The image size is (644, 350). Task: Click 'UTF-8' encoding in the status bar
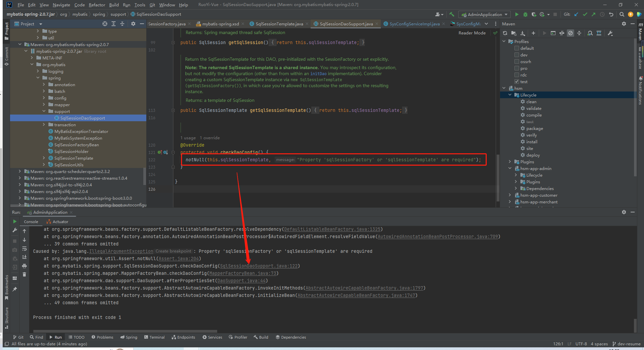tap(581, 344)
